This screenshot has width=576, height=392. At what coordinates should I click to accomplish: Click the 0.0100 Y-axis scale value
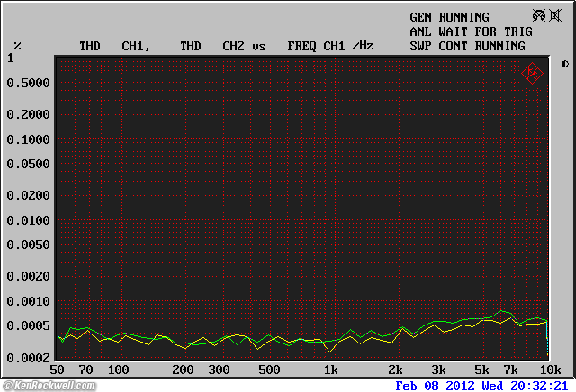[x=28, y=220]
